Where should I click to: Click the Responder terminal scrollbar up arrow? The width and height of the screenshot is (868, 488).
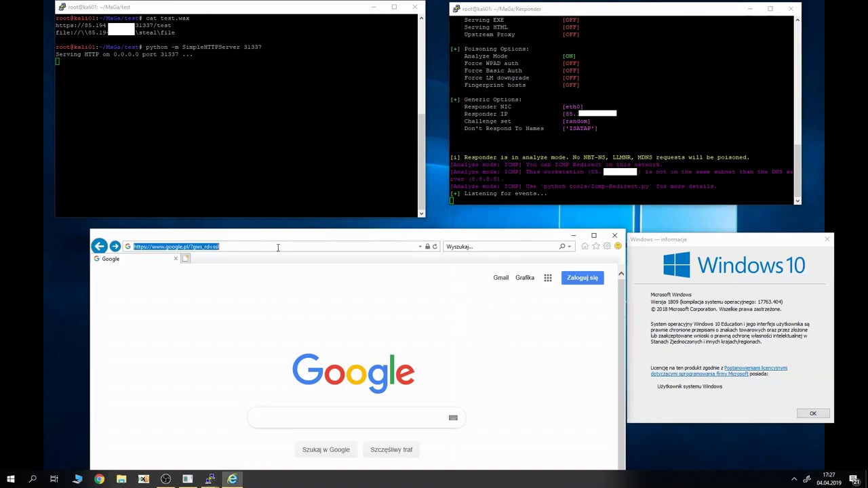[797, 20]
